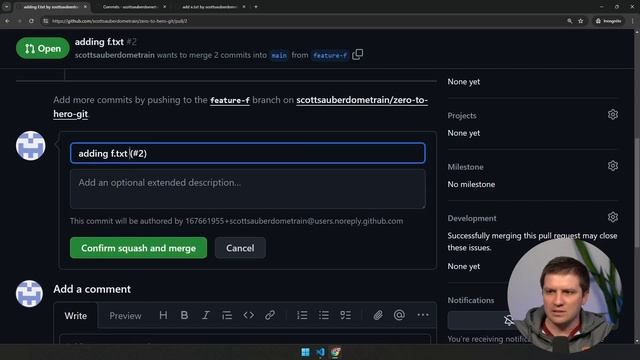Attach files with the paperclip icon

click(x=378, y=315)
